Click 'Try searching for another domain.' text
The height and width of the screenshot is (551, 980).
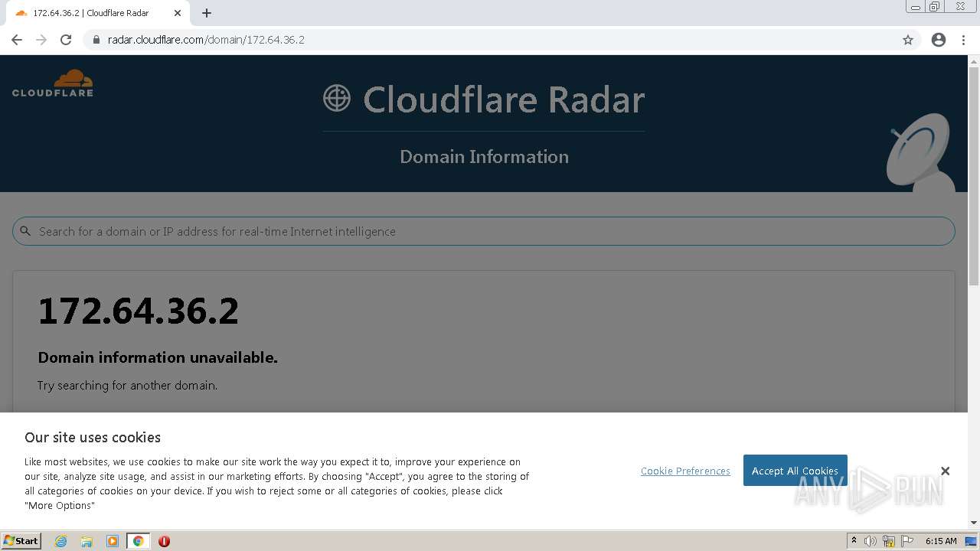(x=127, y=386)
